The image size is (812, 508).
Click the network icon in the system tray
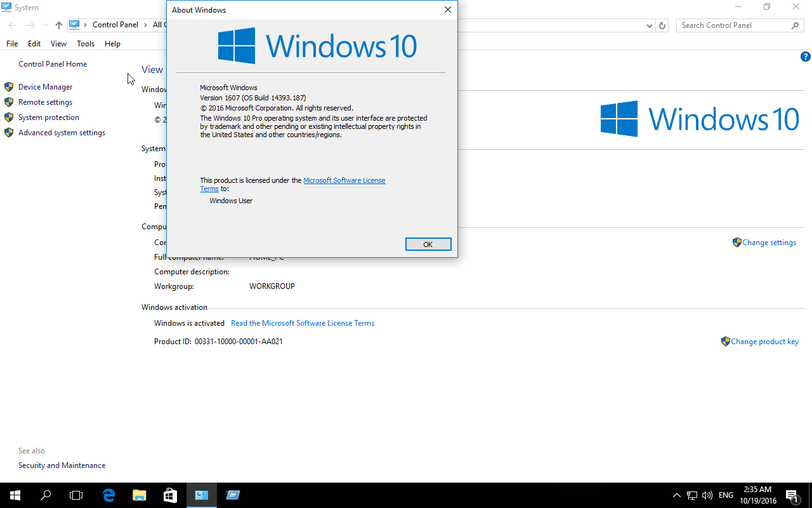point(691,495)
